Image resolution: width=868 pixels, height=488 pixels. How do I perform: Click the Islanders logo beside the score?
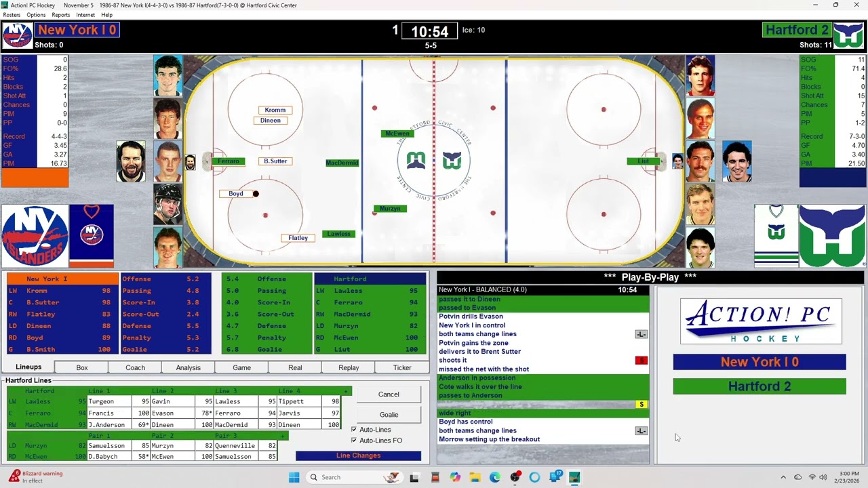tap(18, 35)
